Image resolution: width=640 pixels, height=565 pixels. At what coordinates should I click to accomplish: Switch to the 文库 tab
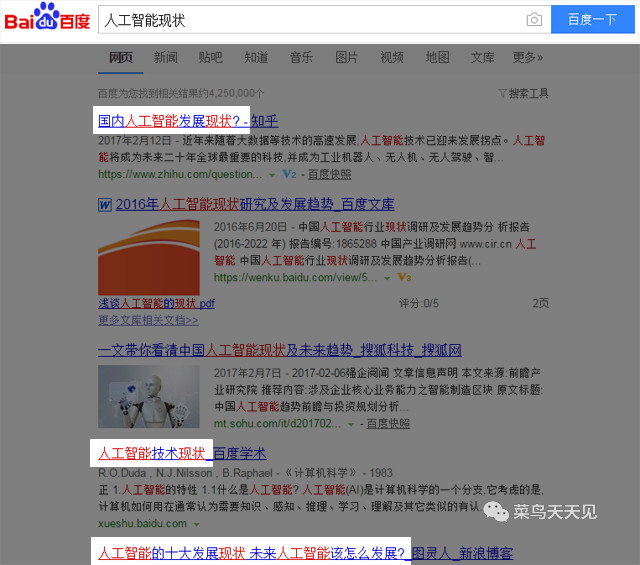point(483,58)
